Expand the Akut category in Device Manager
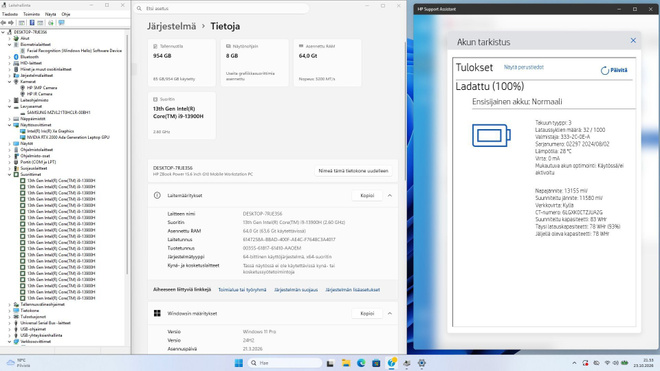 point(10,38)
